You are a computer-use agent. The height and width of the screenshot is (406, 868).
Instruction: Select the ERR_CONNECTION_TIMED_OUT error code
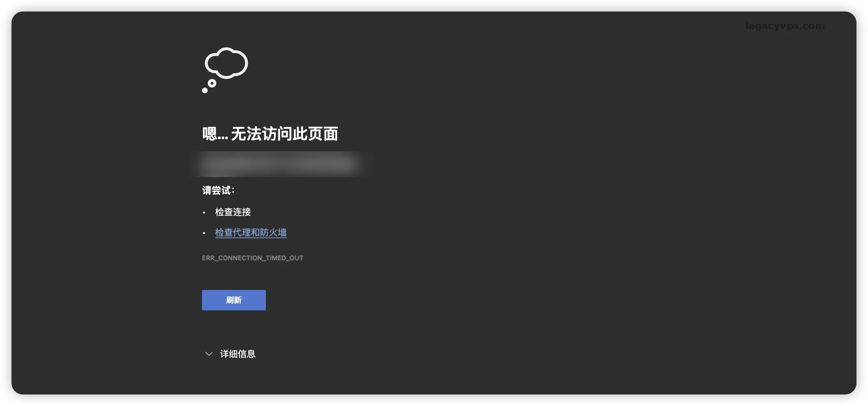pos(252,258)
